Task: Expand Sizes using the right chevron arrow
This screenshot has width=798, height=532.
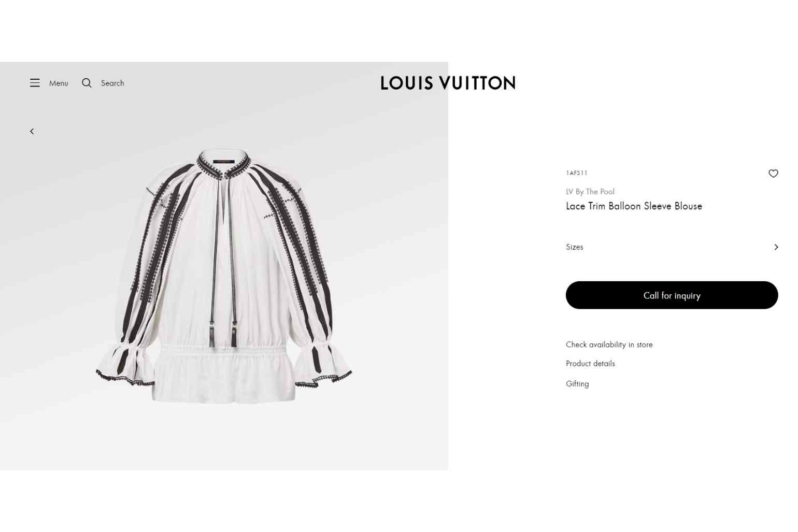Action: tap(776, 247)
